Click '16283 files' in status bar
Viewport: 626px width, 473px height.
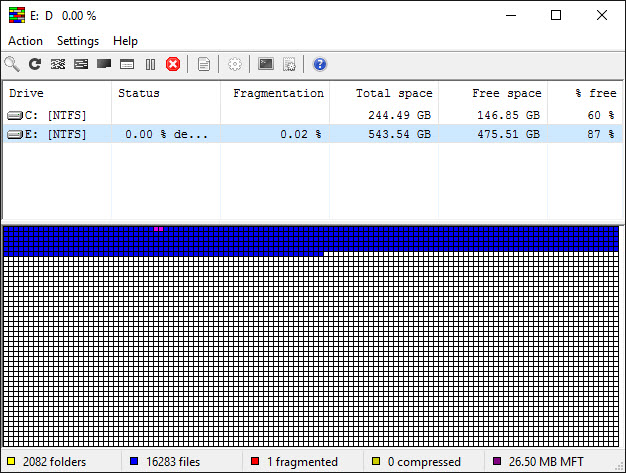pos(173,462)
